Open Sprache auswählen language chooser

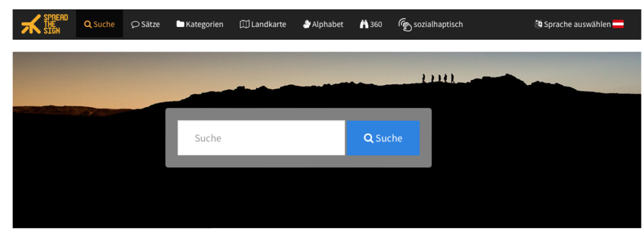pyautogui.click(x=579, y=25)
